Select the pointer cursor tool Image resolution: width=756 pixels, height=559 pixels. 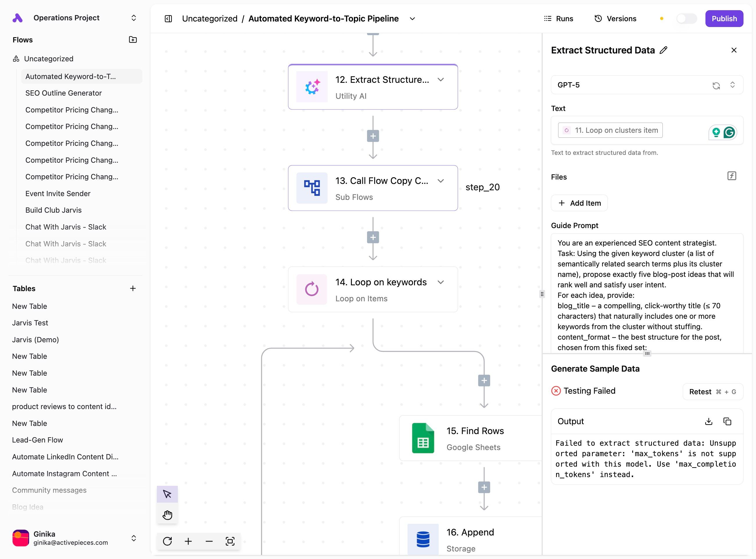tap(167, 494)
